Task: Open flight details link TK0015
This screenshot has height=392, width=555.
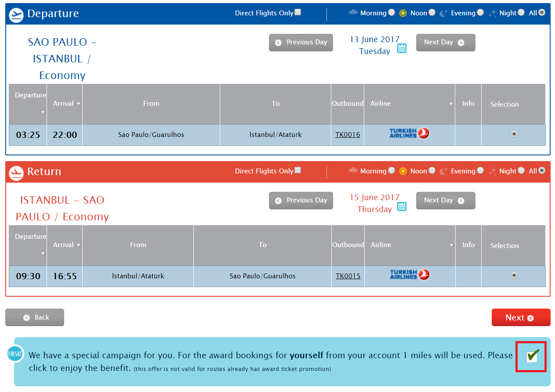Action: click(x=348, y=276)
